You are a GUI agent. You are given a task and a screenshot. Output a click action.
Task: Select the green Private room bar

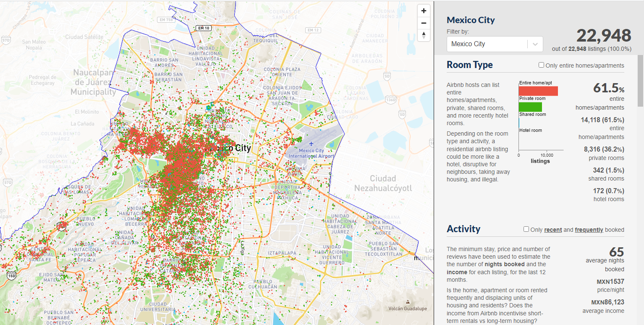pyautogui.click(x=530, y=107)
